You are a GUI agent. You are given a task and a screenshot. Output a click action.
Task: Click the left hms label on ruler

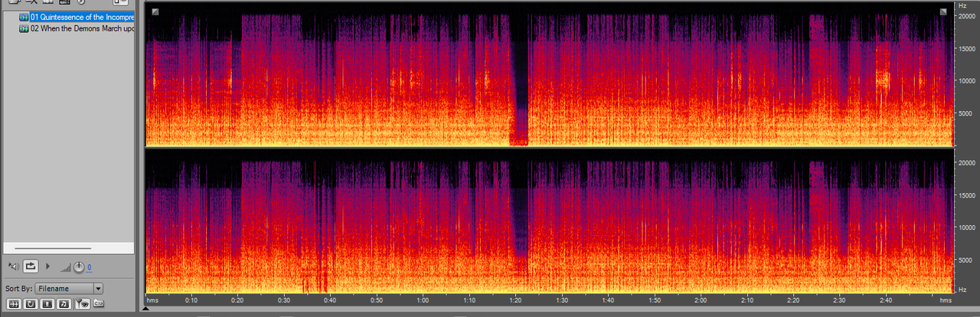(x=152, y=300)
